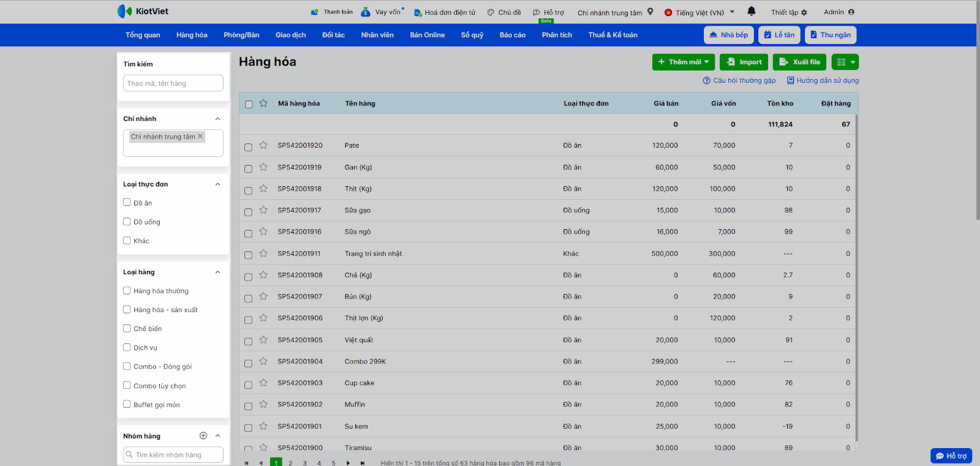Star the Trang trí sinh nhật row

263,253
